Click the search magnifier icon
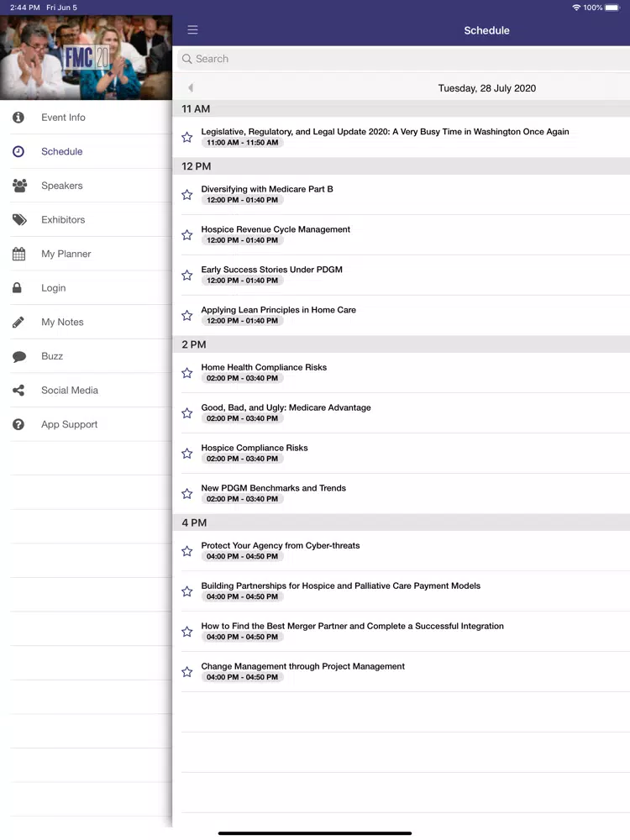The image size is (630, 840). click(x=187, y=59)
